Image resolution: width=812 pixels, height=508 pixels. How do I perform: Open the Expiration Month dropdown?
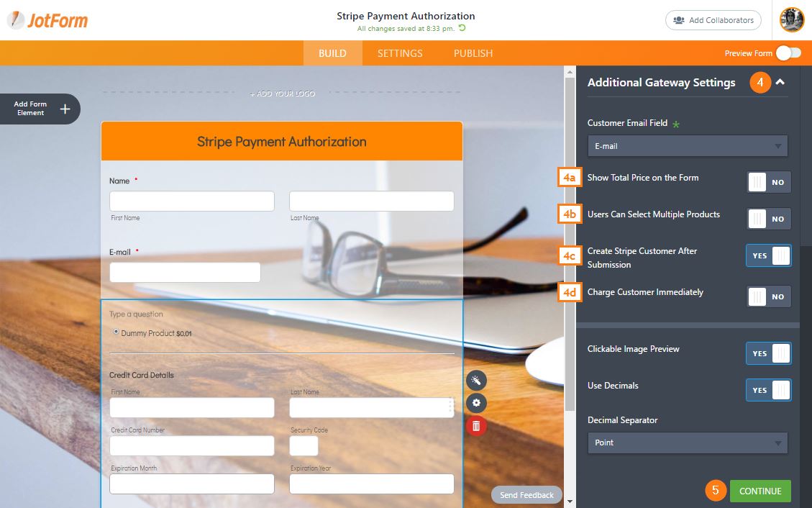(x=192, y=484)
